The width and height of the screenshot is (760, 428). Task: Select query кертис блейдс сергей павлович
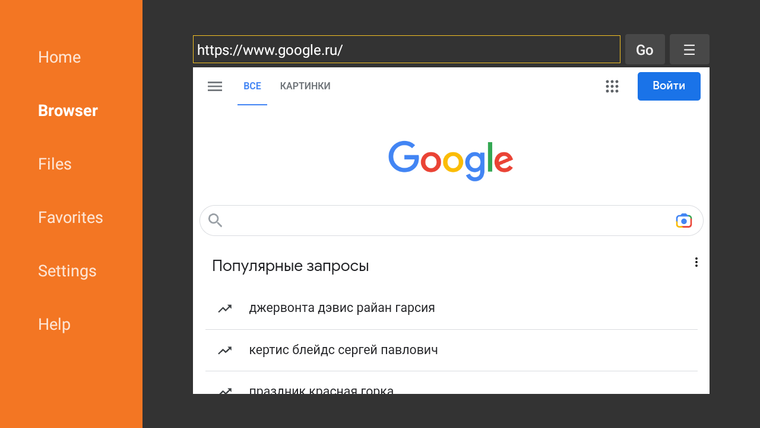pos(343,349)
